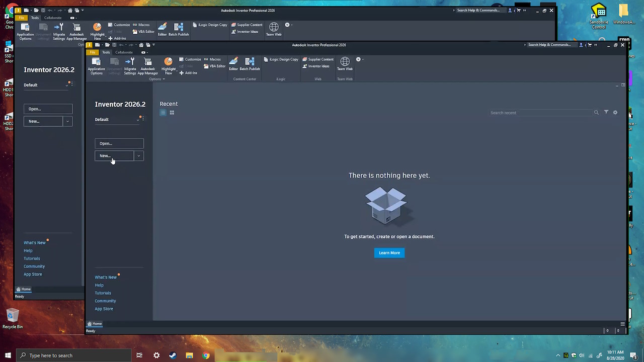644x362 pixels.
Task: Open the File tab in back window
Action: coord(22,18)
